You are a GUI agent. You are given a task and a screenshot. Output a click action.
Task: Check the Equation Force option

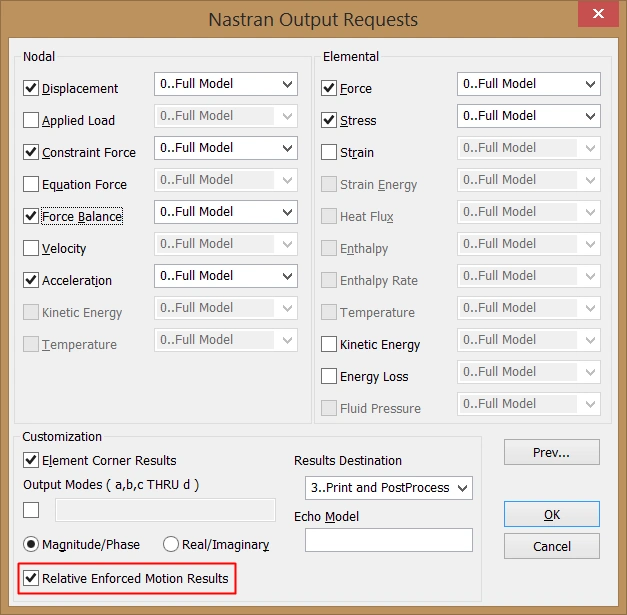(x=31, y=184)
